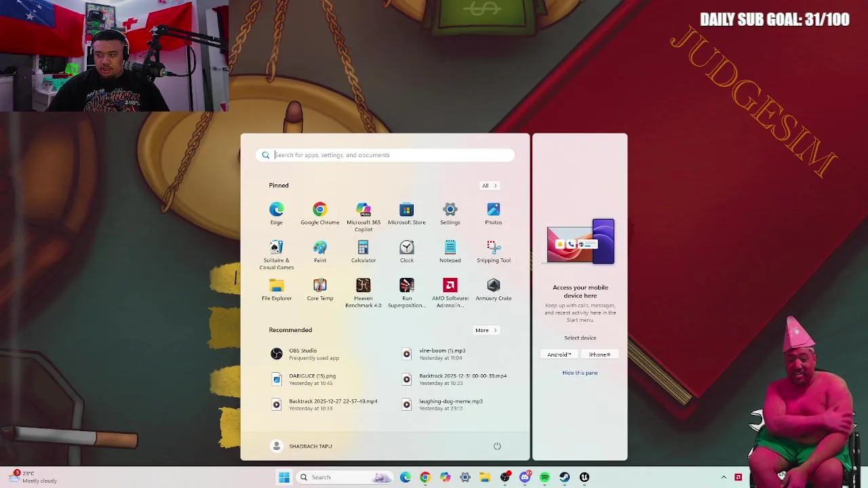Click the power button in Start menu
Image resolution: width=868 pixels, height=488 pixels.
(497, 446)
